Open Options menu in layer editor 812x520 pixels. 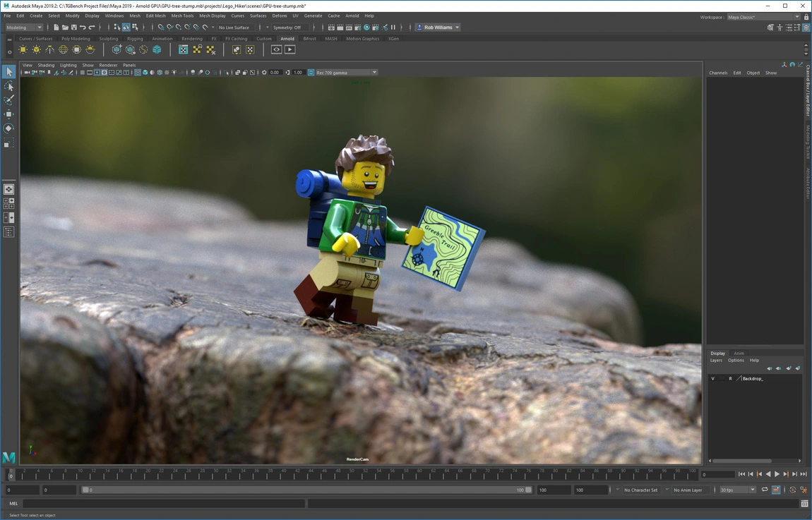pyautogui.click(x=736, y=361)
